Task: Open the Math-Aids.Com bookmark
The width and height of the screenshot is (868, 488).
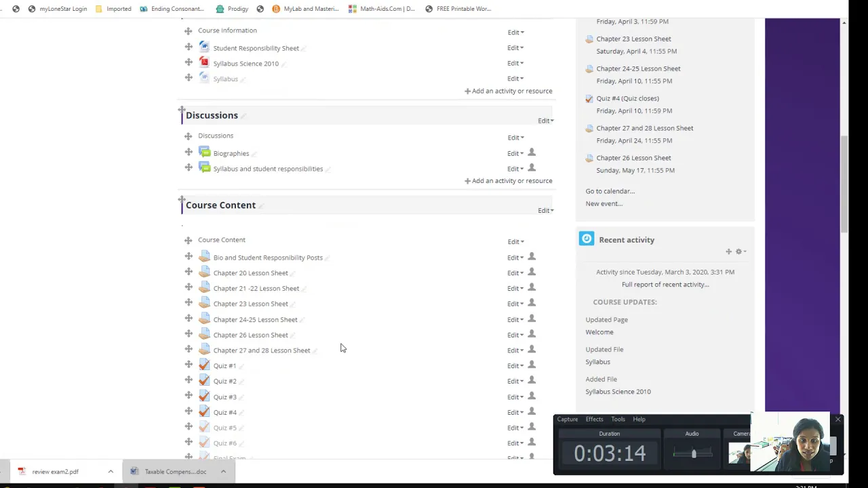Action: [x=381, y=9]
